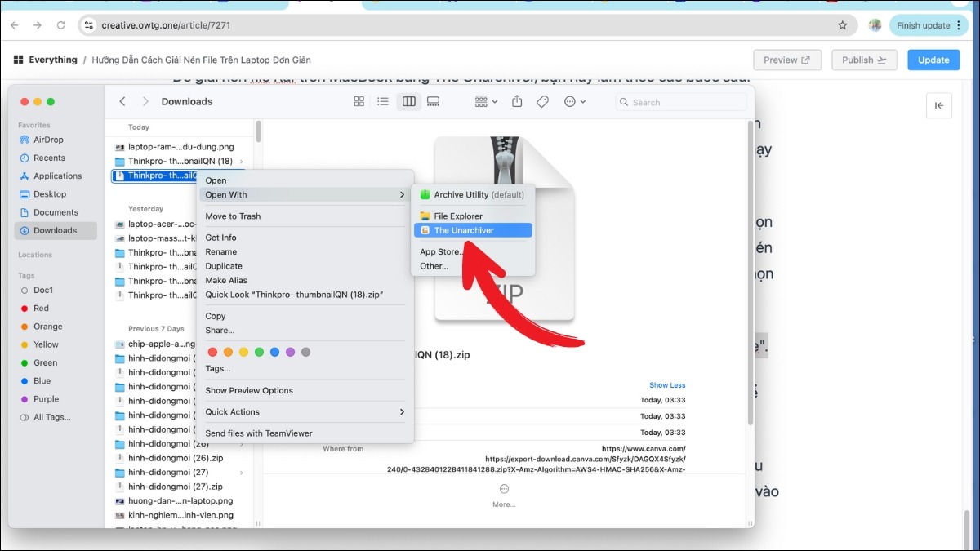Expand the Thinkpro thumbnailQN (18) folder chevron
Screen dimensions: 980x551
241,161
